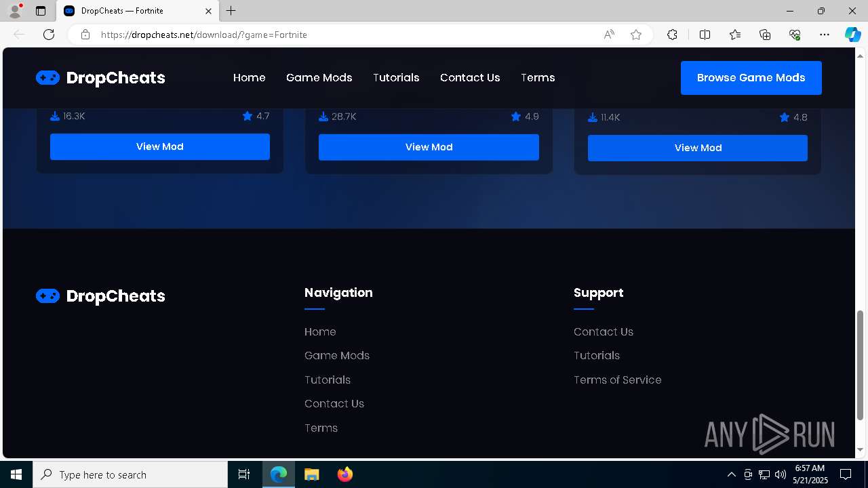Click View Mod for the 28.7K downloads card
Screen dimensions: 868x488
coord(429,147)
